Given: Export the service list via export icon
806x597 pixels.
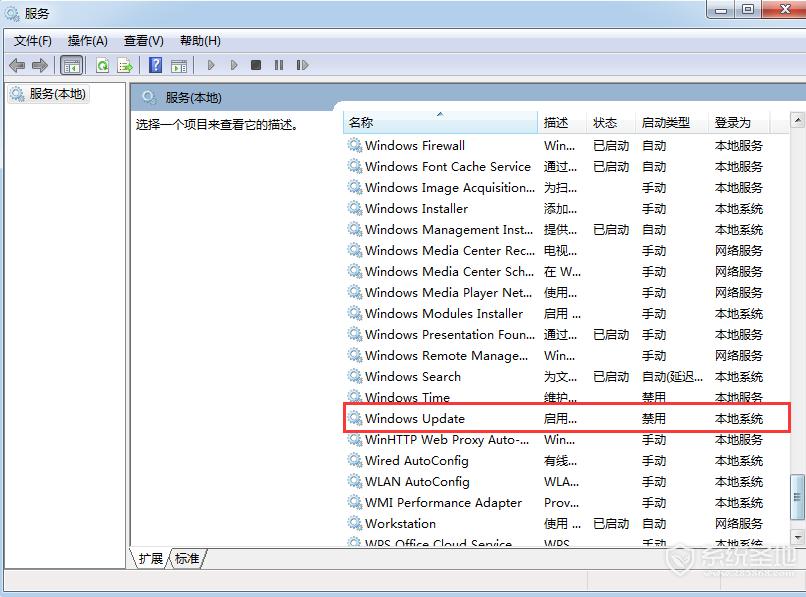Looking at the screenshot, I should click(124, 65).
